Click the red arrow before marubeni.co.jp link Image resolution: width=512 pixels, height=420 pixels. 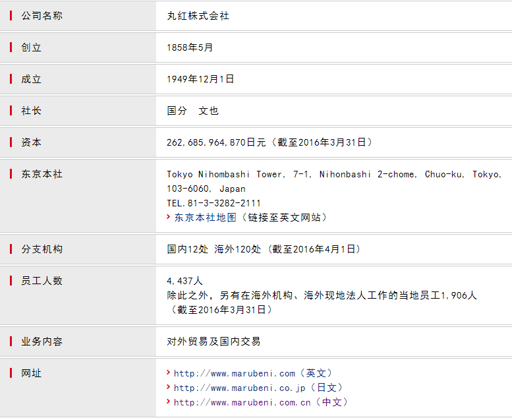(x=169, y=387)
